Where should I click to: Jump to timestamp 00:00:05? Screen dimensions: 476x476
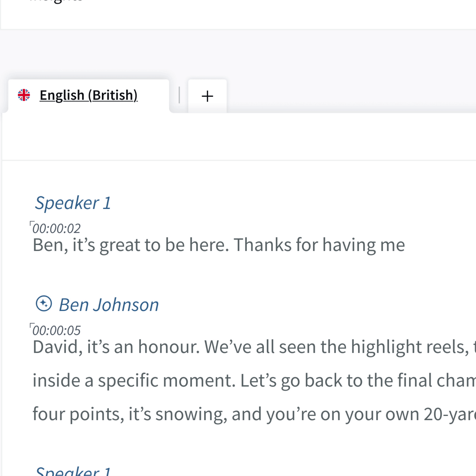pyautogui.click(x=57, y=331)
